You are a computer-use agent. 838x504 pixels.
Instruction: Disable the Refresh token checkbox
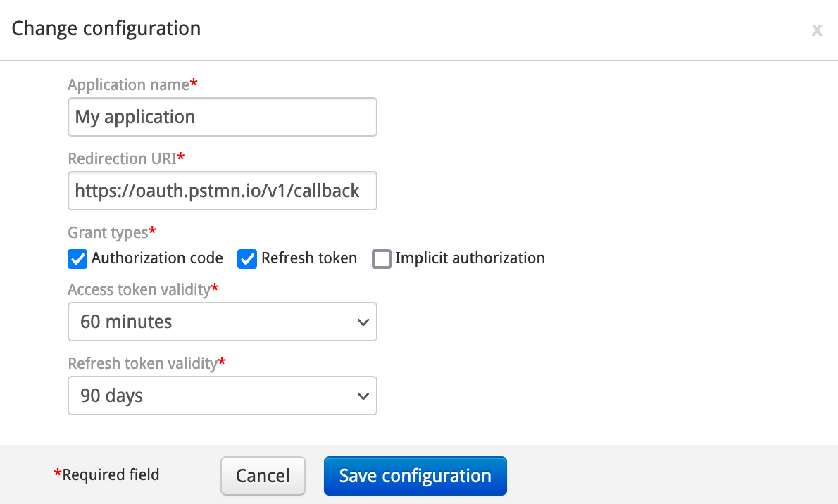tap(247, 259)
